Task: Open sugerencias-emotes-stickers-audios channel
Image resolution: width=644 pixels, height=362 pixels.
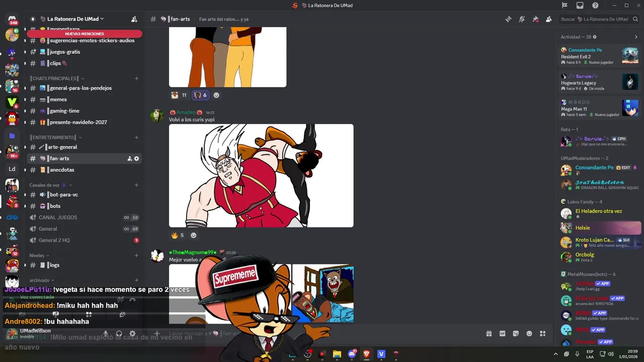Action: pyautogui.click(x=84, y=40)
